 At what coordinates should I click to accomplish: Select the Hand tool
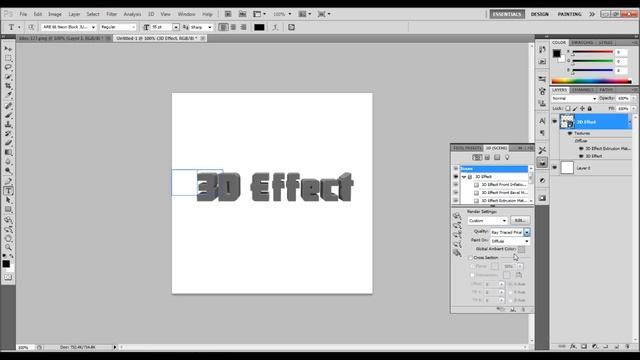pyautogui.click(x=8, y=238)
